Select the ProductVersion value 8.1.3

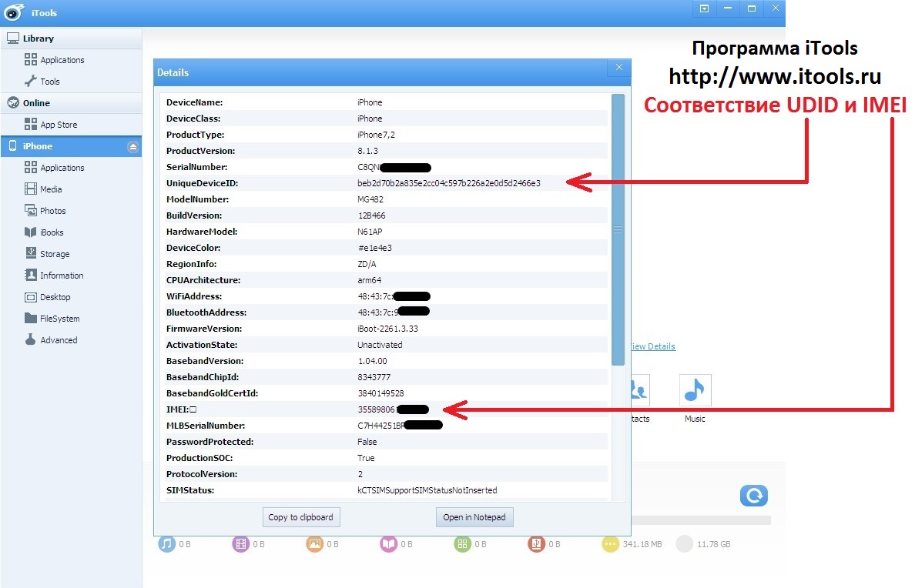(367, 151)
